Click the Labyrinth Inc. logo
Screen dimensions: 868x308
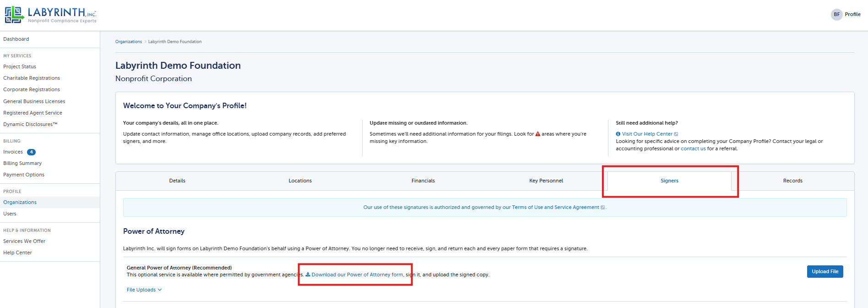(50, 15)
